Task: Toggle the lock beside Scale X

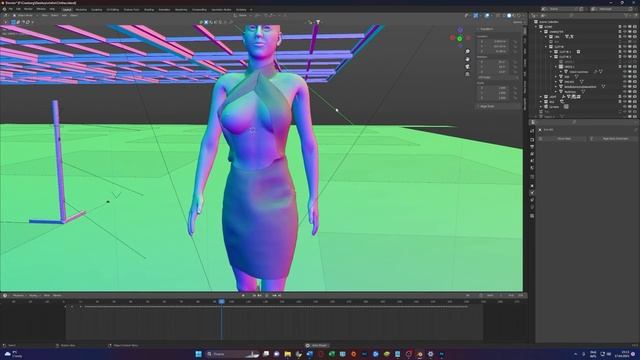Action: (516, 88)
